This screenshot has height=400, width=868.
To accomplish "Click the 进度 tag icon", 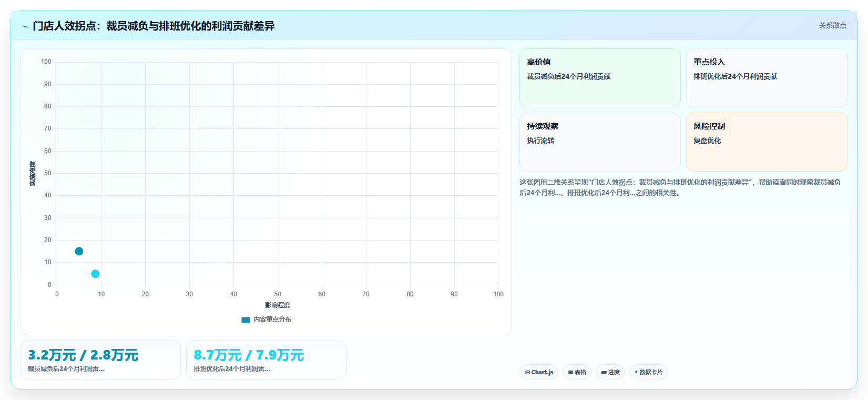I will coord(604,372).
